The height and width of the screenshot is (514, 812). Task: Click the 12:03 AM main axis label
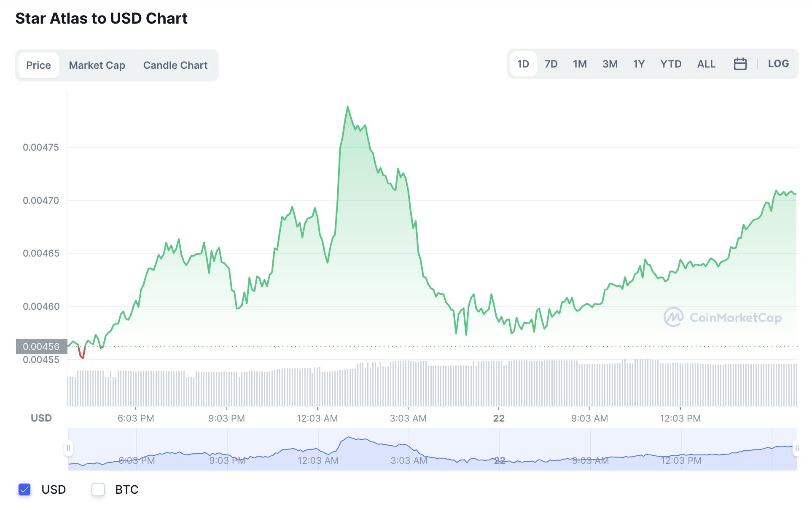(x=317, y=418)
